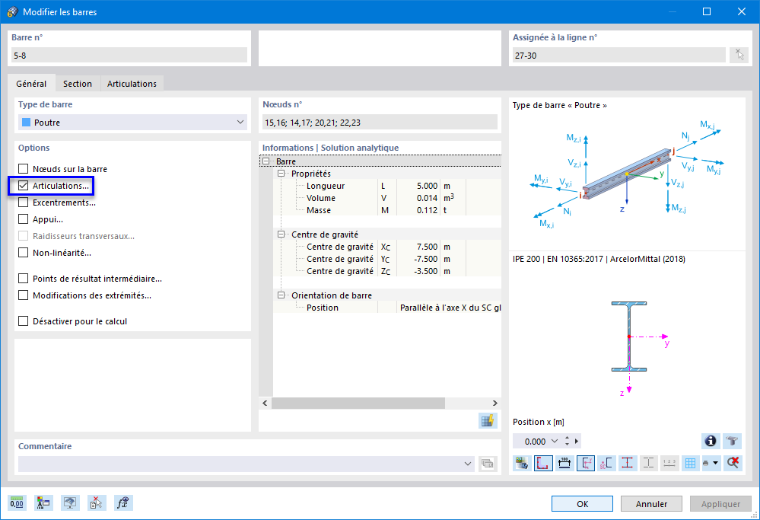Click the table export icon below Informations panel

(488, 421)
